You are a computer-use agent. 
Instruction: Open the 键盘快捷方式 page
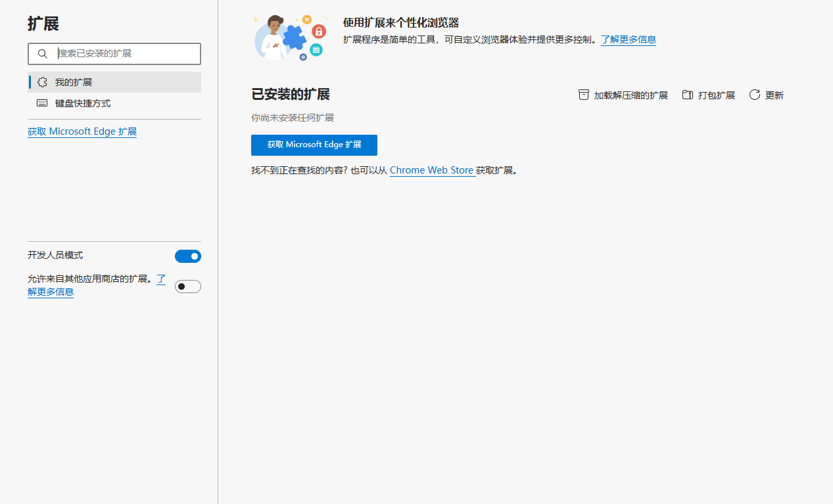pyautogui.click(x=114, y=103)
